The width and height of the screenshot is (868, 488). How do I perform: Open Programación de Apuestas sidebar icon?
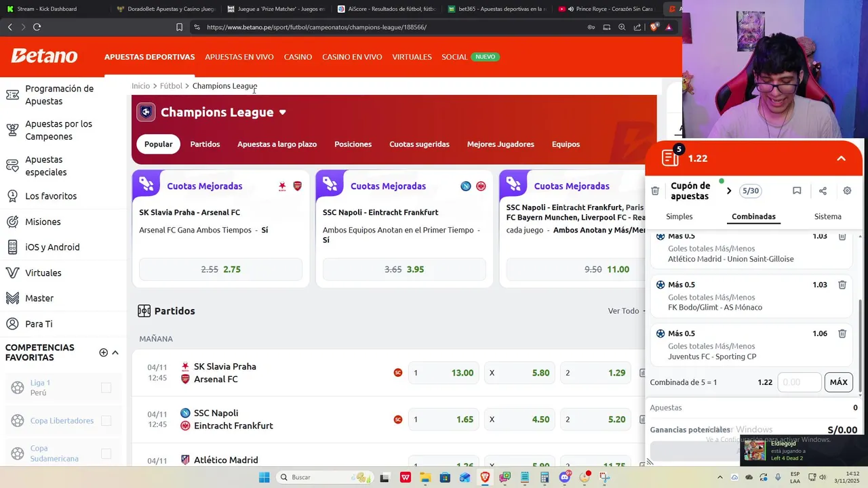click(x=12, y=95)
